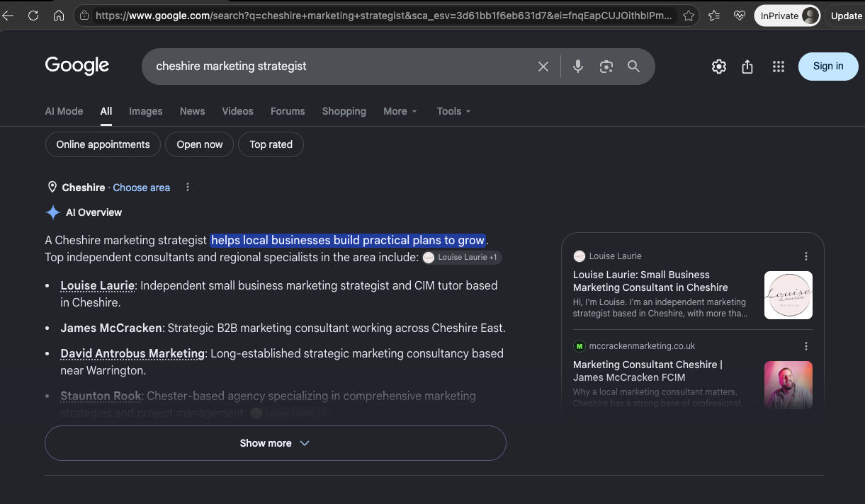Toggle the Top rated filter chip
The image size is (865, 504).
(x=271, y=144)
